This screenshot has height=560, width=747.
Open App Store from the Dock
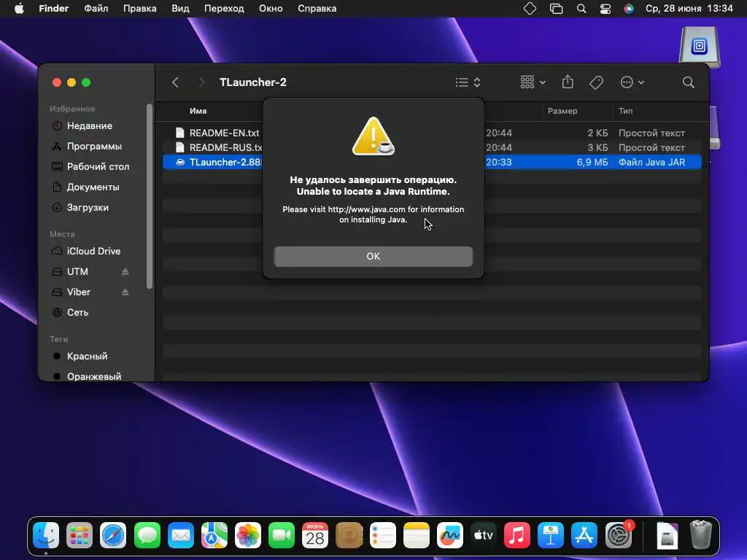coord(584,535)
